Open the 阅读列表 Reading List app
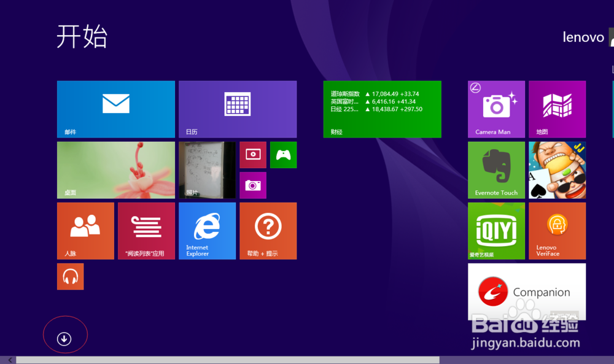The image size is (614, 364). click(x=146, y=230)
